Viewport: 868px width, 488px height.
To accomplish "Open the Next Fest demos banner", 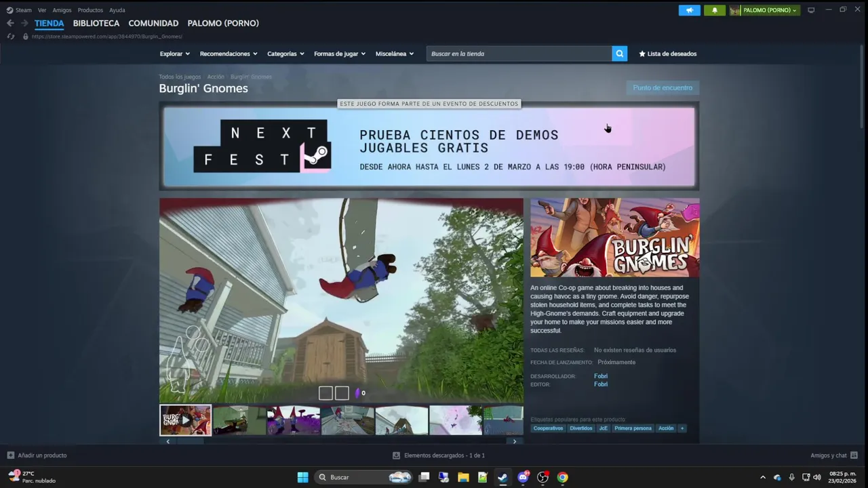I will 429,147.
